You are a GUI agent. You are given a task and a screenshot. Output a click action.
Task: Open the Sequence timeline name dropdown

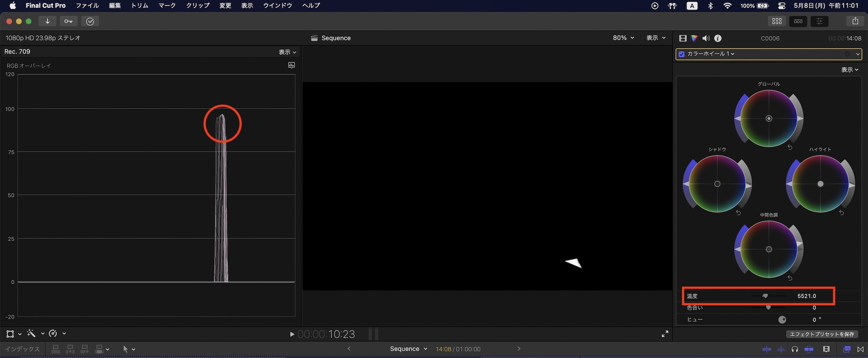409,349
